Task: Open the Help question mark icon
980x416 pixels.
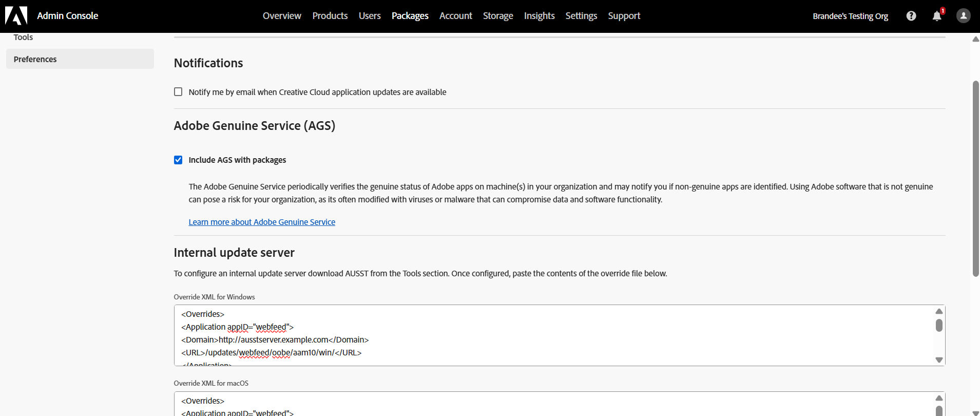Action: pos(911,16)
